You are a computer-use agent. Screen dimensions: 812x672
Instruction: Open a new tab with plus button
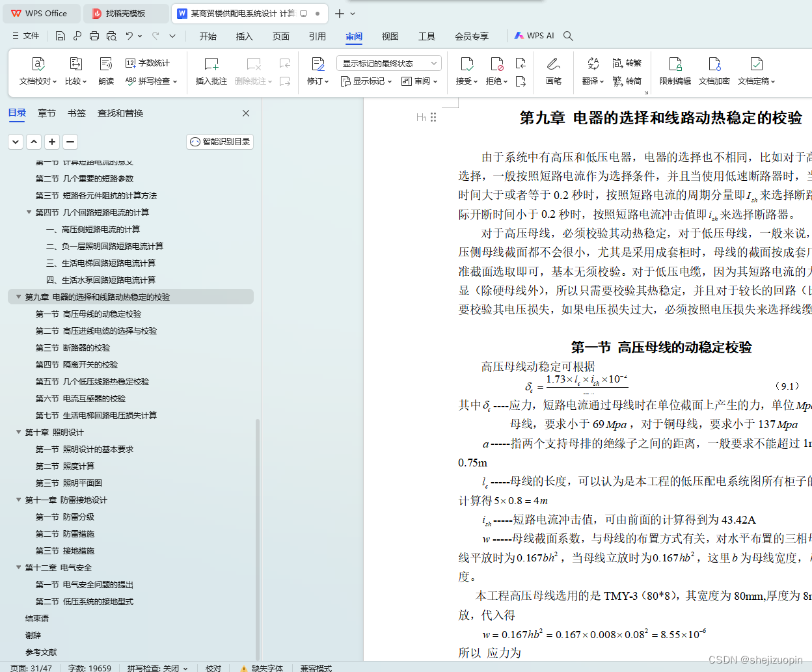(340, 13)
